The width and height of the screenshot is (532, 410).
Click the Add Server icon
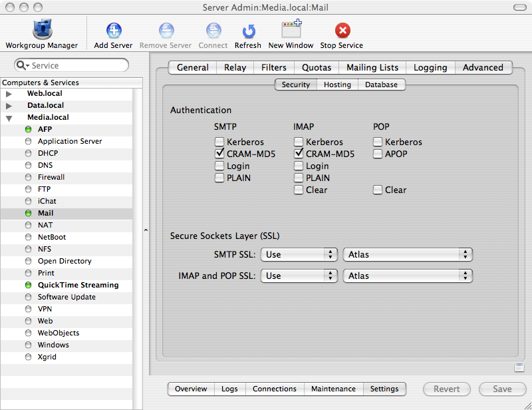click(113, 31)
